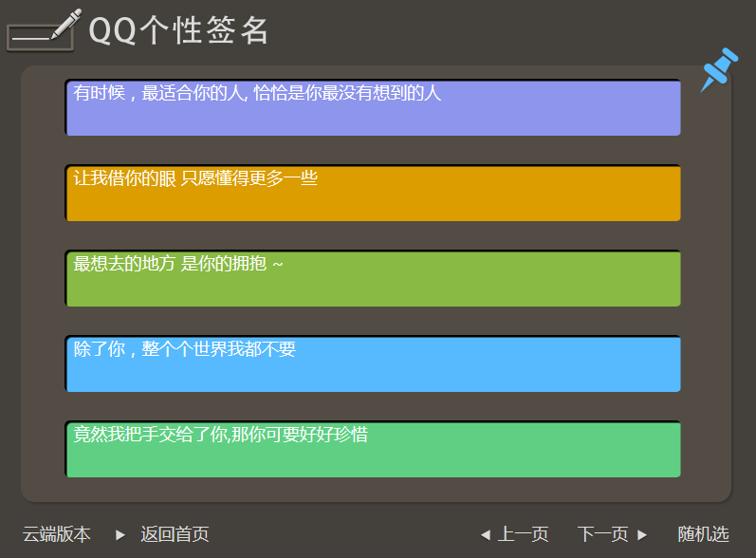Click the blue pushpin icon

tap(719, 69)
